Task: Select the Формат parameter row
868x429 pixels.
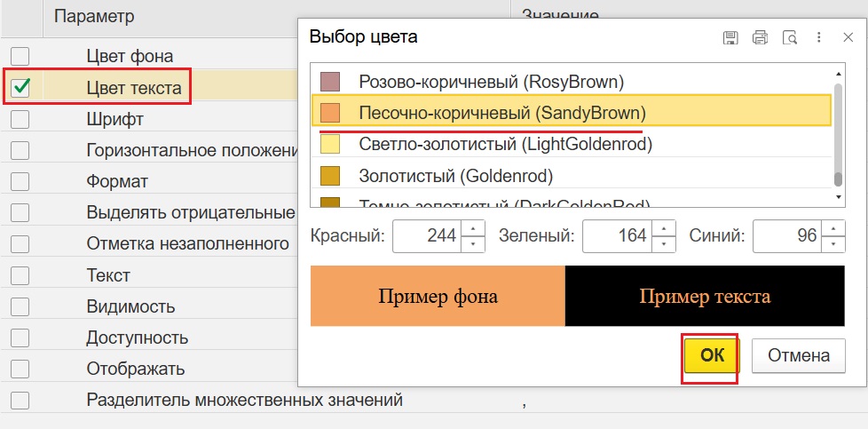Action: [x=117, y=181]
